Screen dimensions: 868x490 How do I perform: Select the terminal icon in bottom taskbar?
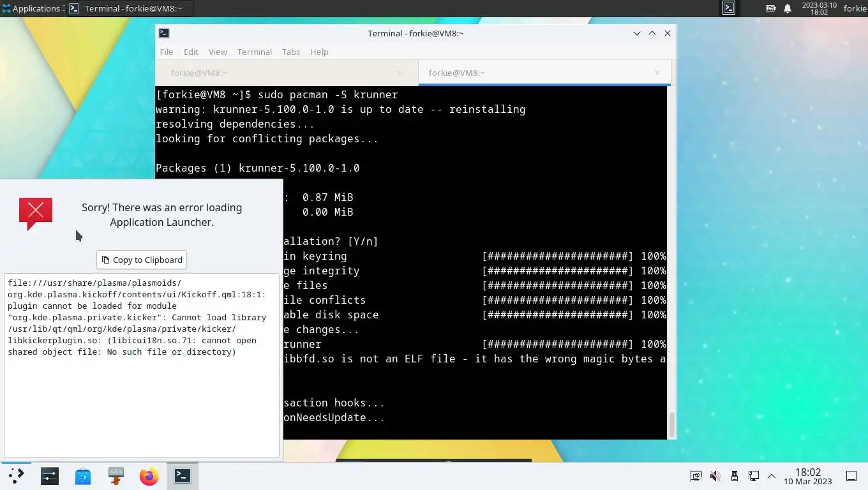(183, 475)
